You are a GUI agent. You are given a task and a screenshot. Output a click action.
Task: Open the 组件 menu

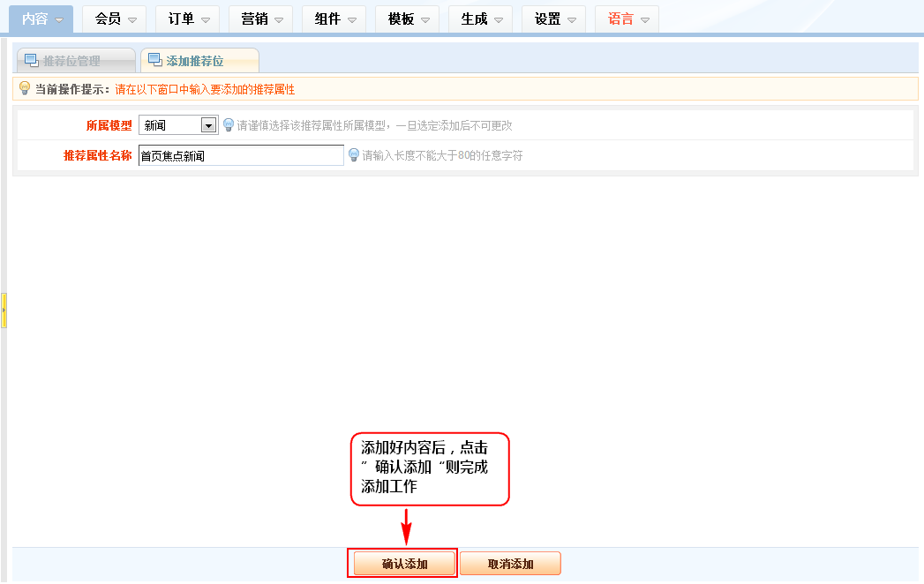tap(334, 19)
